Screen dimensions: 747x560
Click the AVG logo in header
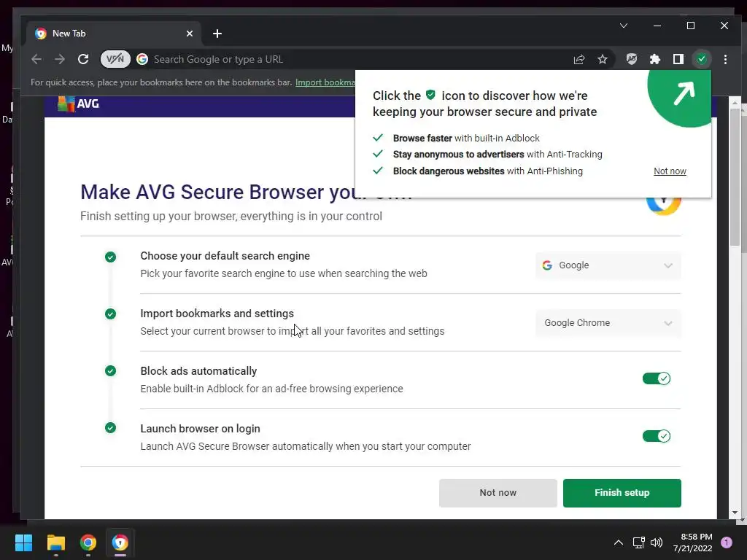(78, 104)
